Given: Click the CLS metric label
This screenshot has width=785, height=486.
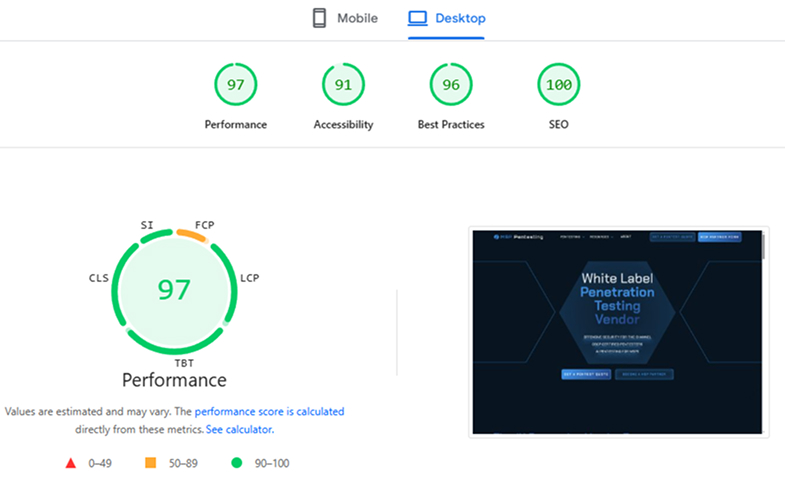Looking at the screenshot, I should tap(99, 278).
